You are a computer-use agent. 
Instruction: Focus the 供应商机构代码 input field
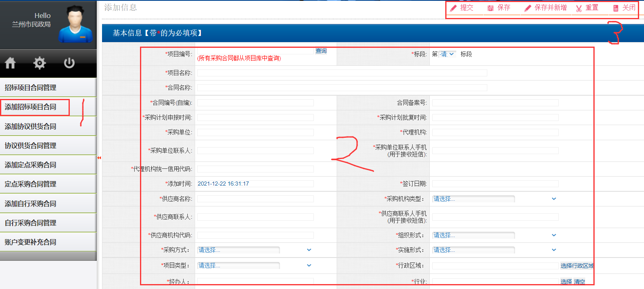[255, 235]
